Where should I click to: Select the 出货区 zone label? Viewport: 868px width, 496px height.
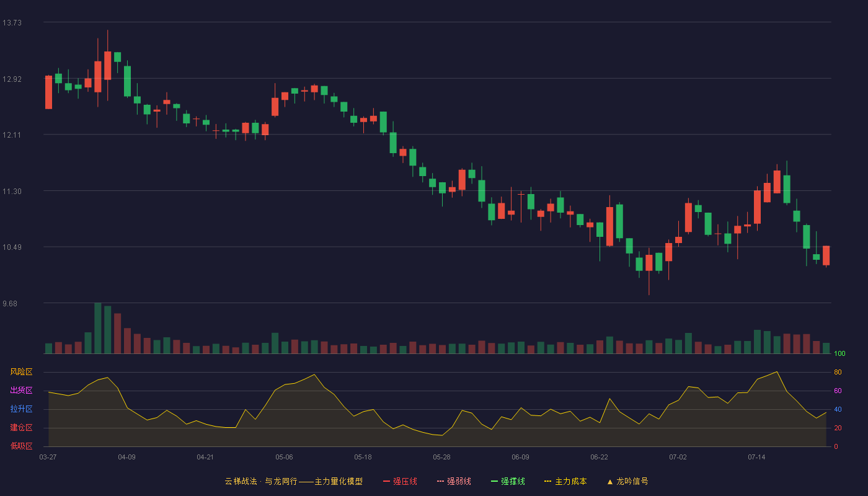(x=21, y=391)
